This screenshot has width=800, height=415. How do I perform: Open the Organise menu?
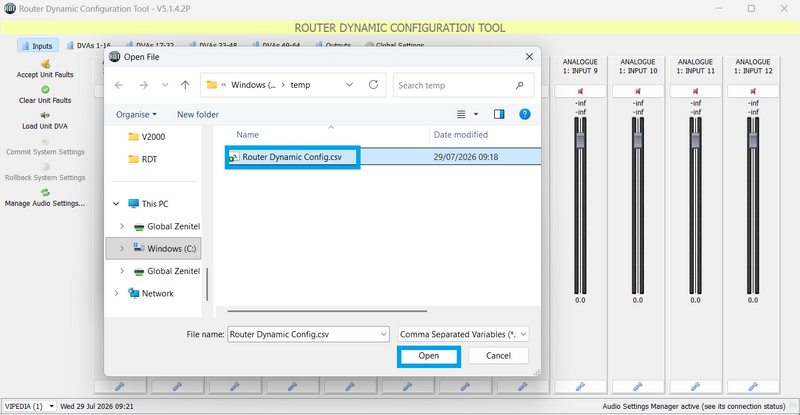[x=136, y=114]
